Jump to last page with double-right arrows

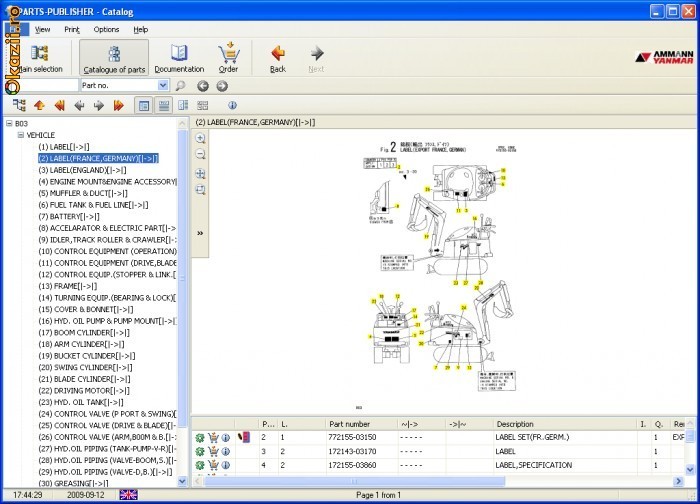click(x=118, y=105)
